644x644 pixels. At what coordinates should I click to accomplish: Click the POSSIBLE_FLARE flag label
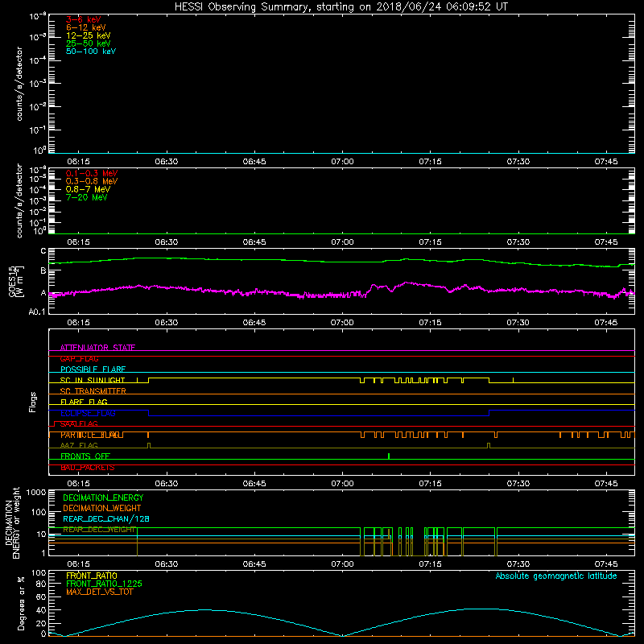pyautogui.click(x=93, y=369)
